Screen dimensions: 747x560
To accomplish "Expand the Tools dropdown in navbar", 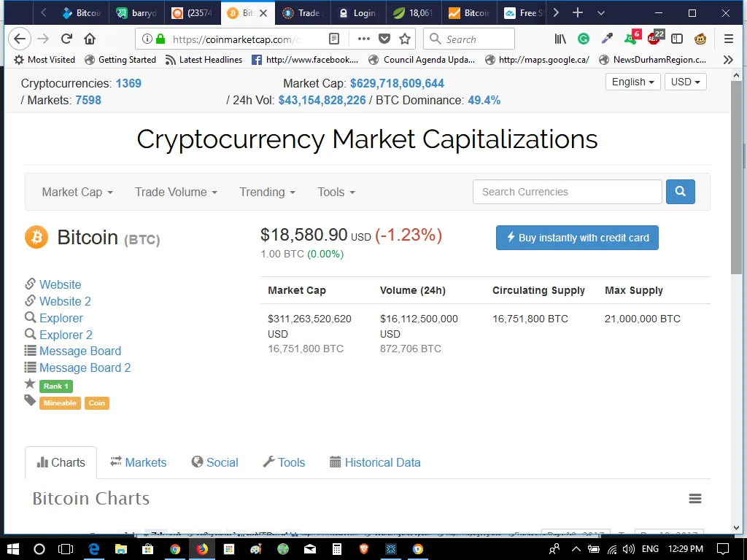I will pos(336,192).
